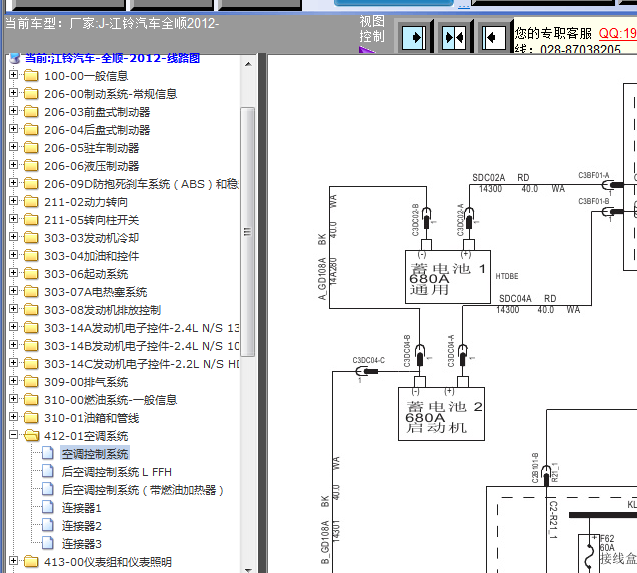Expand the 310-01油箱和管线 node
This screenshot has width=637, height=573.
13,417
